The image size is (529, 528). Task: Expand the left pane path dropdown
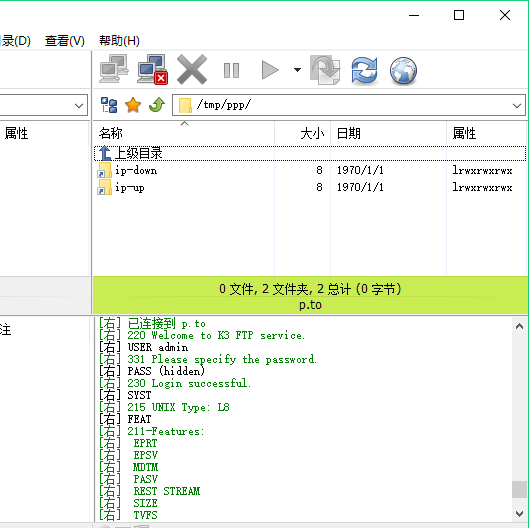tap(79, 105)
